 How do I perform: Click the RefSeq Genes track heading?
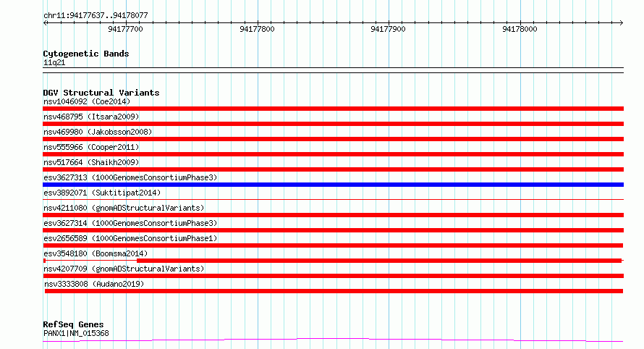tap(73, 324)
